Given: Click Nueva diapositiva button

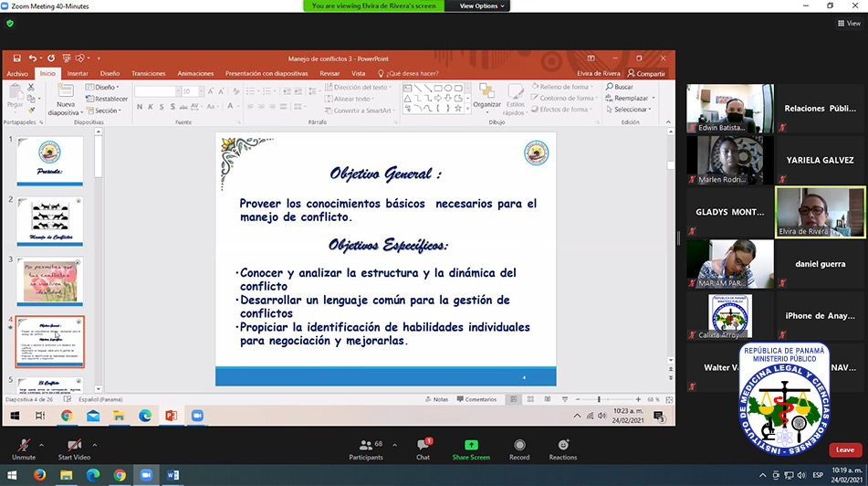Looking at the screenshot, I should click(x=66, y=100).
